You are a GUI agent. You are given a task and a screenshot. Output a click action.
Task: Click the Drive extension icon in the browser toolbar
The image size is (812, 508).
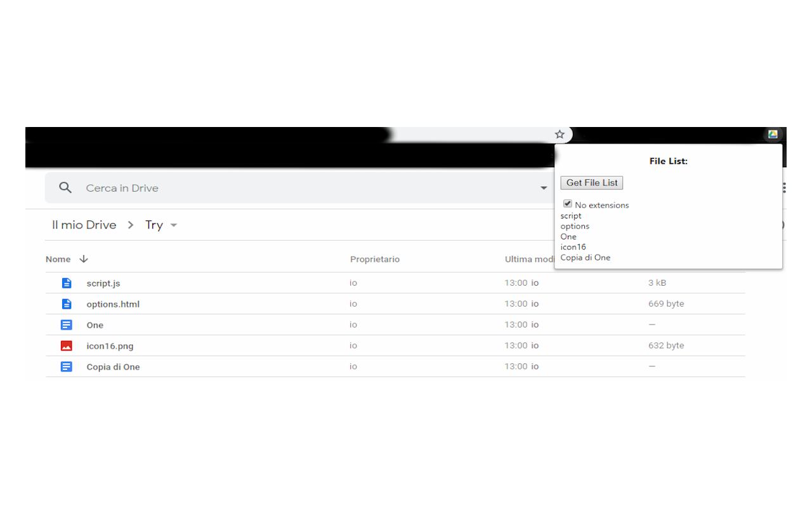(x=773, y=134)
